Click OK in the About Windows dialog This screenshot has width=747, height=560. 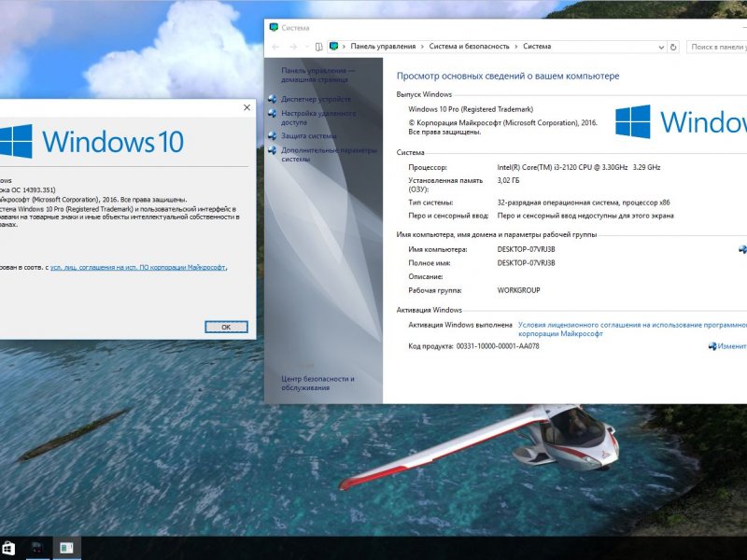tap(226, 327)
